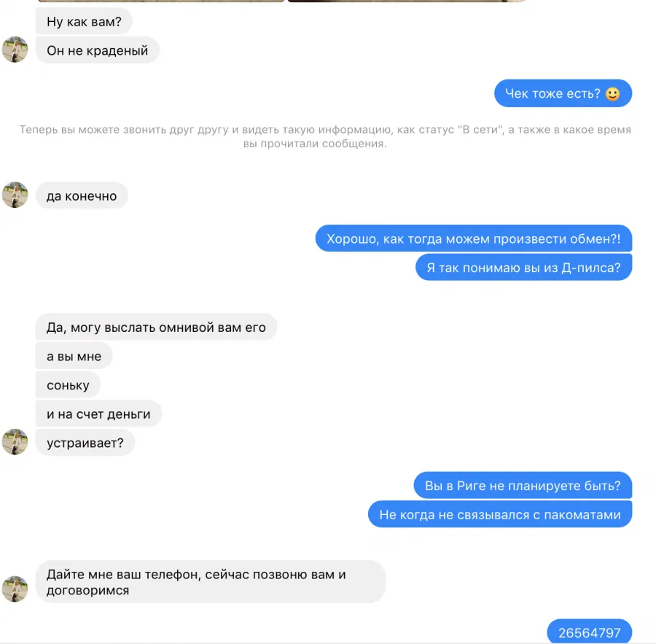Click the system notice about calling each other

(325, 136)
